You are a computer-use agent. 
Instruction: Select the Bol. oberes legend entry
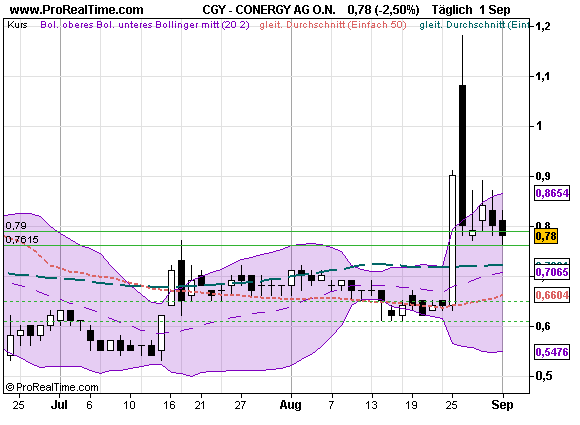67,25
